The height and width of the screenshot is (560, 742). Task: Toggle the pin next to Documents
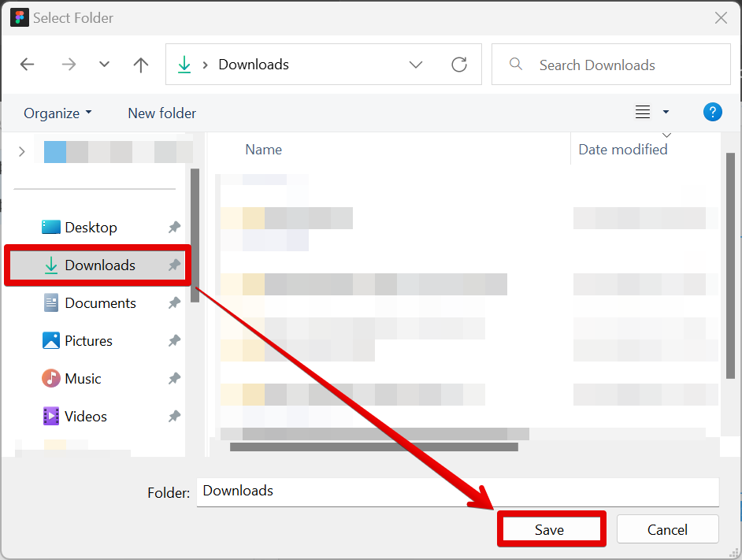pos(174,303)
